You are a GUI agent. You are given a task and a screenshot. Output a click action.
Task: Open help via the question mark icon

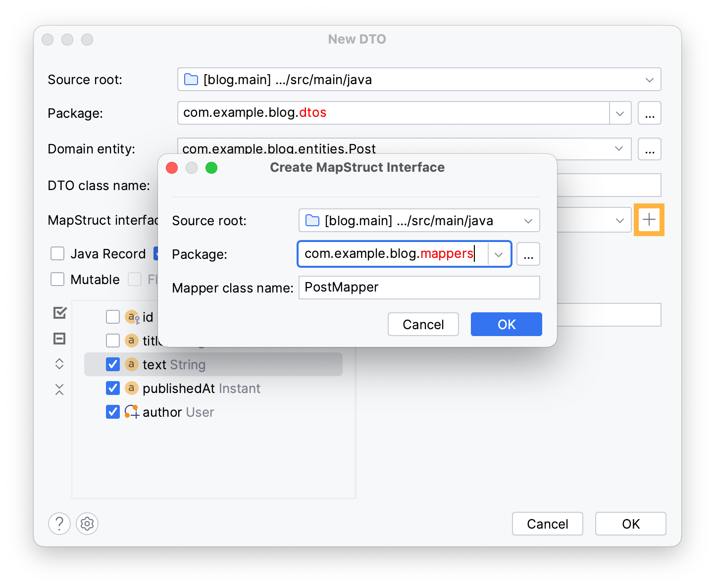[x=59, y=524]
